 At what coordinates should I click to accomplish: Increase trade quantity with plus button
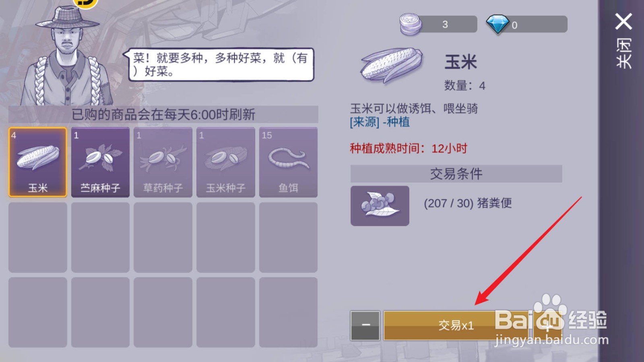pyautogui.click(x=548, y=325)
